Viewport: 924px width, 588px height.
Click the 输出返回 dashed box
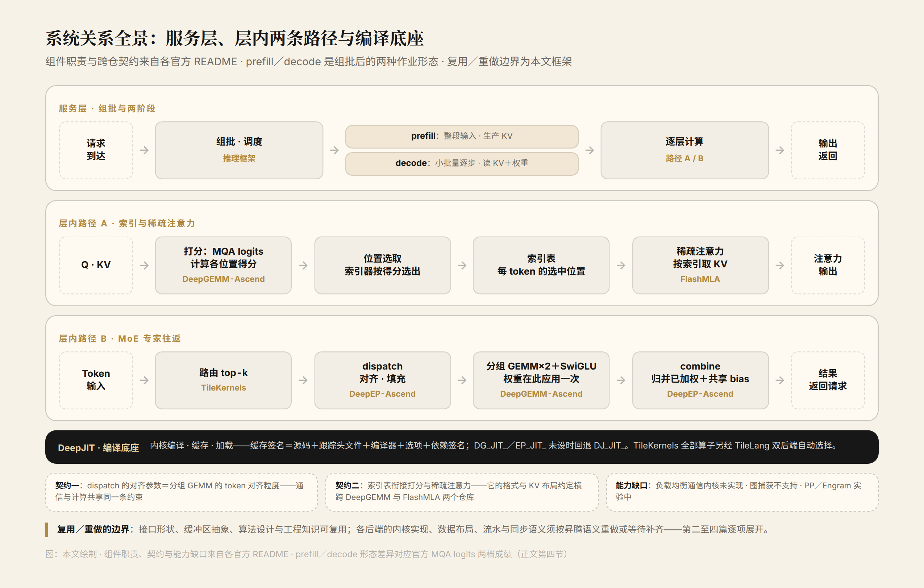[828, 150]
